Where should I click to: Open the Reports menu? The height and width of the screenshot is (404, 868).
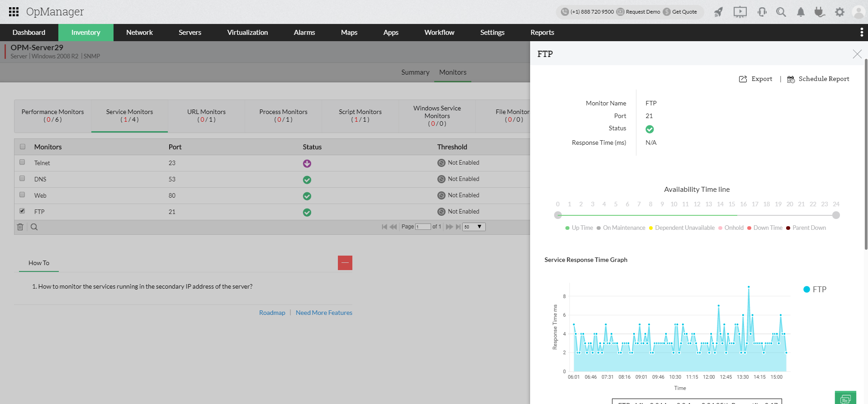(542, 33)
